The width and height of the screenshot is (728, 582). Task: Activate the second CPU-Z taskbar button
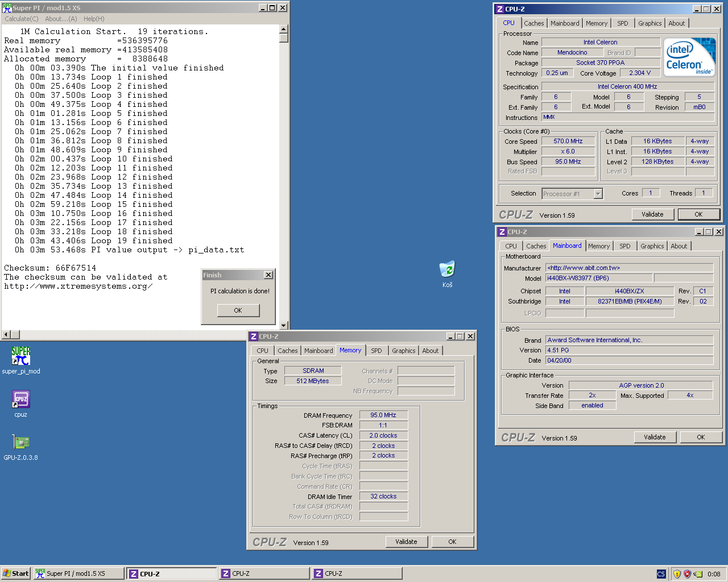point(264,573)
